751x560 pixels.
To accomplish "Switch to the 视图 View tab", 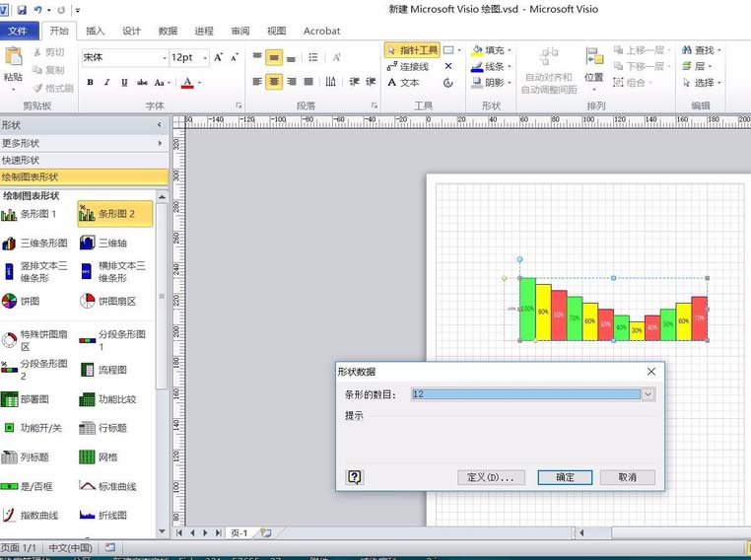I will (x=276, y=32).
